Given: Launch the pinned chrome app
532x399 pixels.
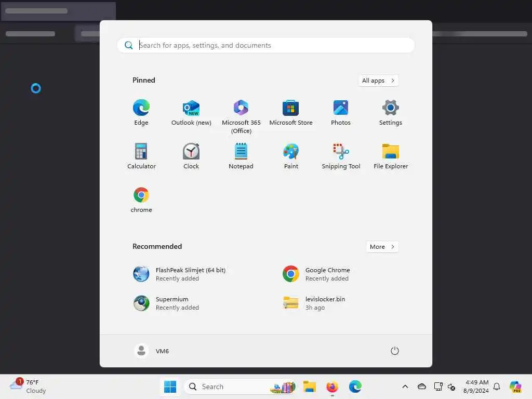Looking at the screenshot, I should (x=141, y=200).
